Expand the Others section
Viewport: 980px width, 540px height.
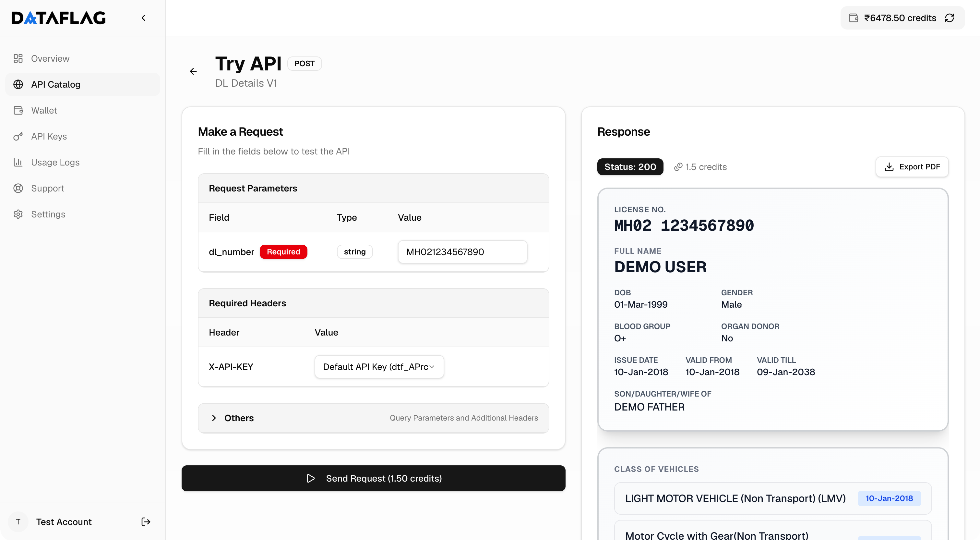point(373,418)
